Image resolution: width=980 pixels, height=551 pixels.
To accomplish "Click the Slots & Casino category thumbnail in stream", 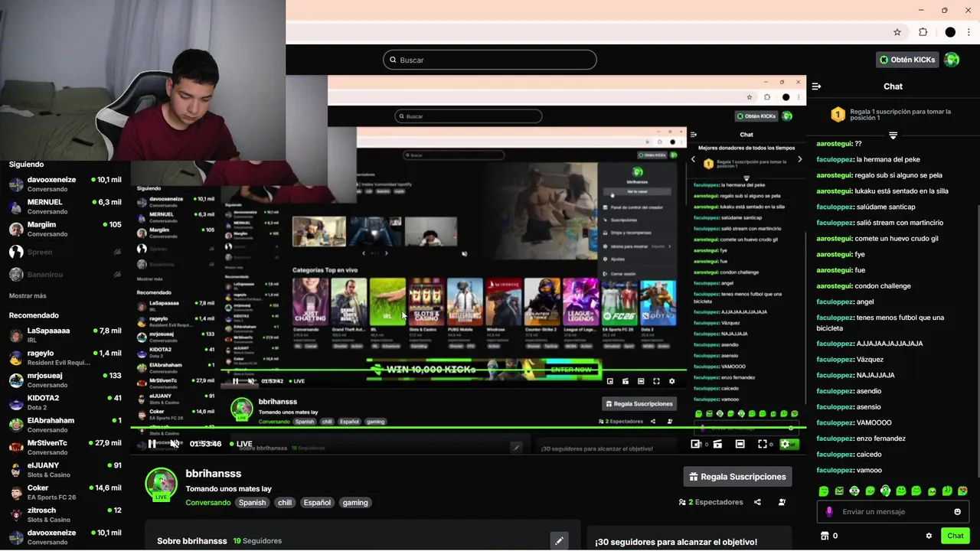I will point(426,302).
